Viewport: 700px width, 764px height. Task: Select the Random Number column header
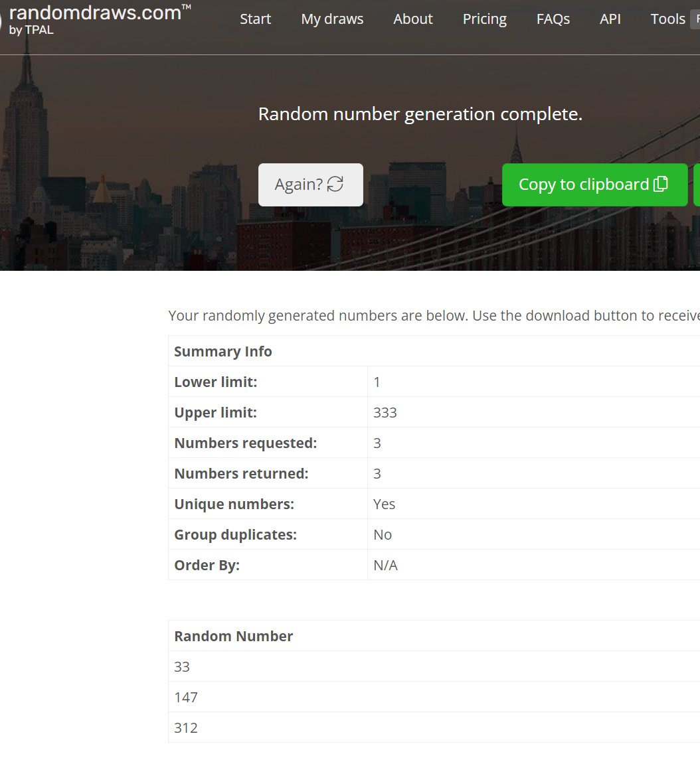pyautogui.click(x=234, y=637)
